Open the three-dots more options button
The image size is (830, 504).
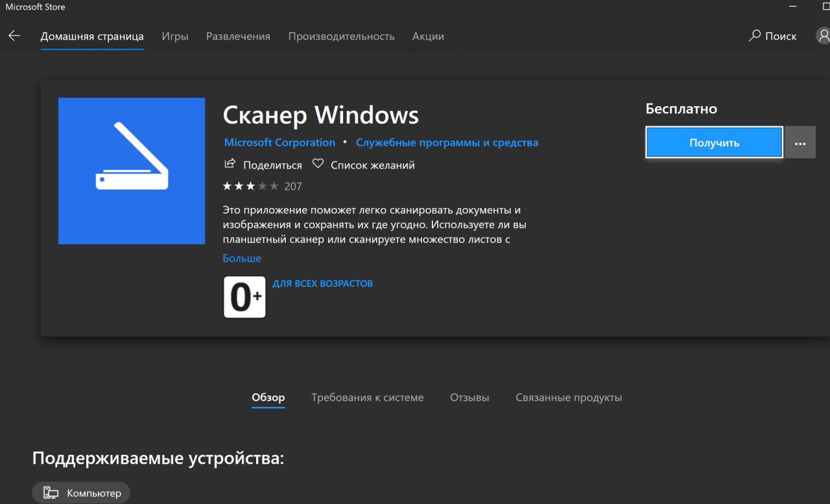click(800, 143)
